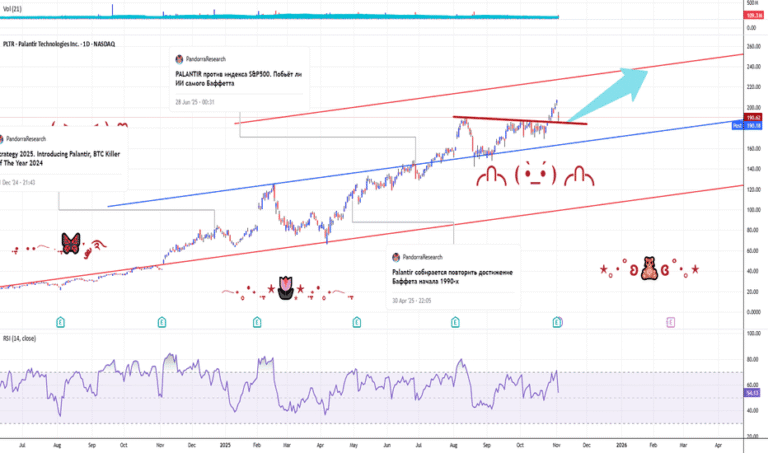Open the 'Introducing Palantir, BTC Killer' idea
The height and width of the screenshot is (453, 768).
(60, 159)
